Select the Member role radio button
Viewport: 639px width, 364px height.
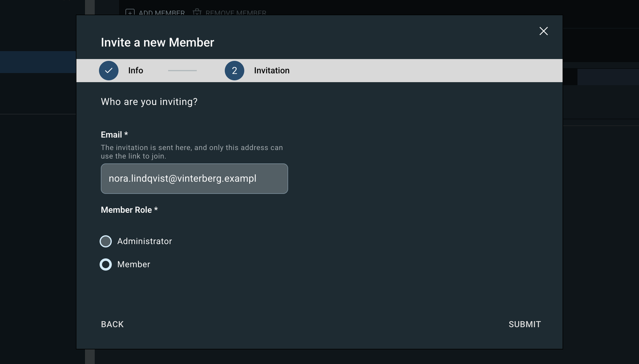[x=105, y=264]
